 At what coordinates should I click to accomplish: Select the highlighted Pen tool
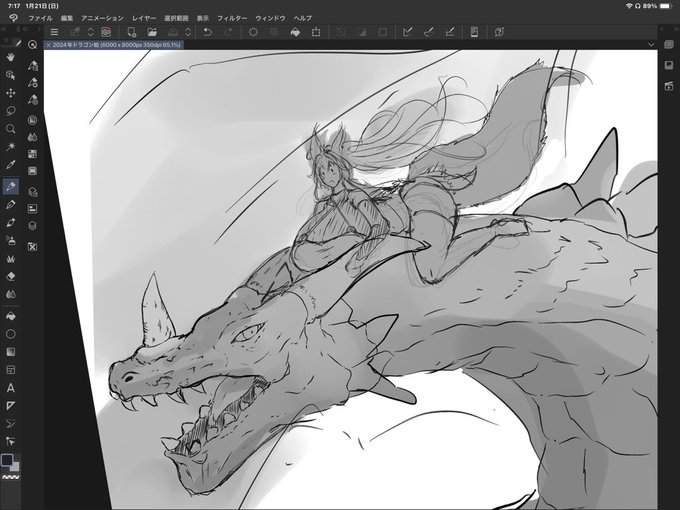click(x=11, y=186)
